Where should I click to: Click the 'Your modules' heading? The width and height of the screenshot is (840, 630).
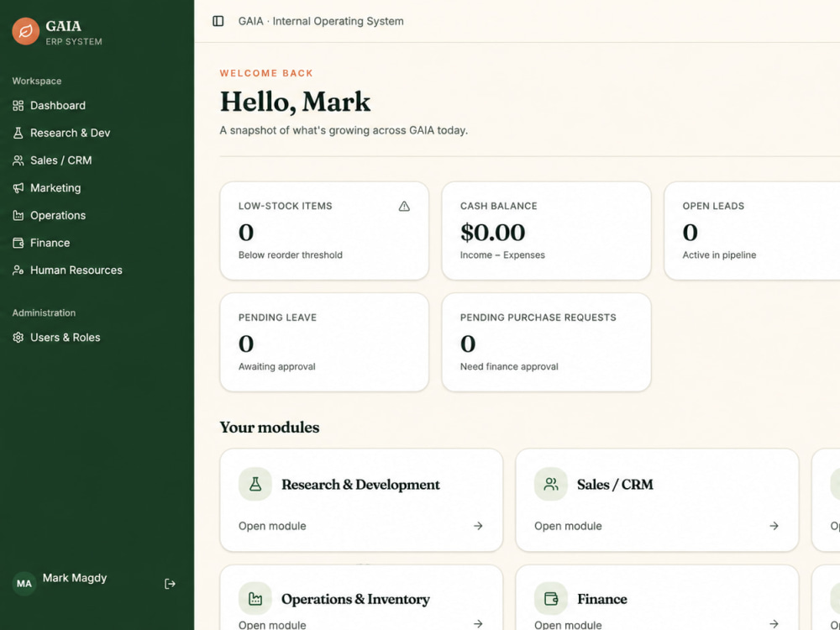pos(270,428)
